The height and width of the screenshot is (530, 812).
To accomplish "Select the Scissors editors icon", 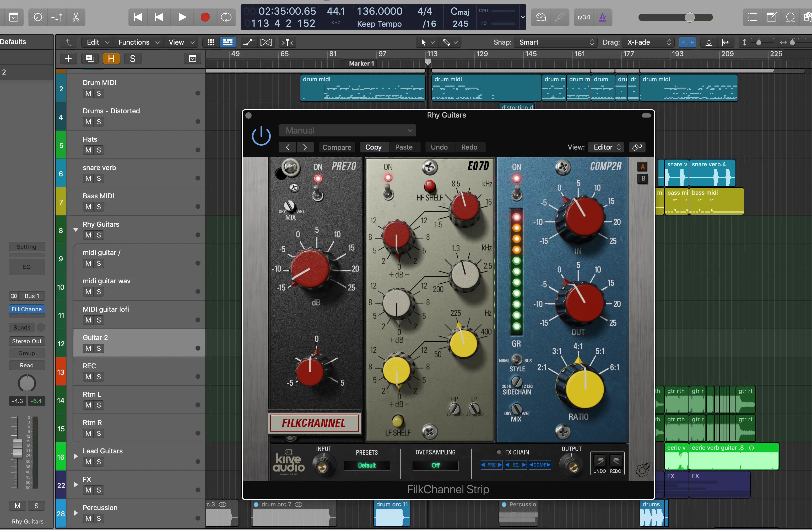I will pyautogui.click(x=76, y=17).
